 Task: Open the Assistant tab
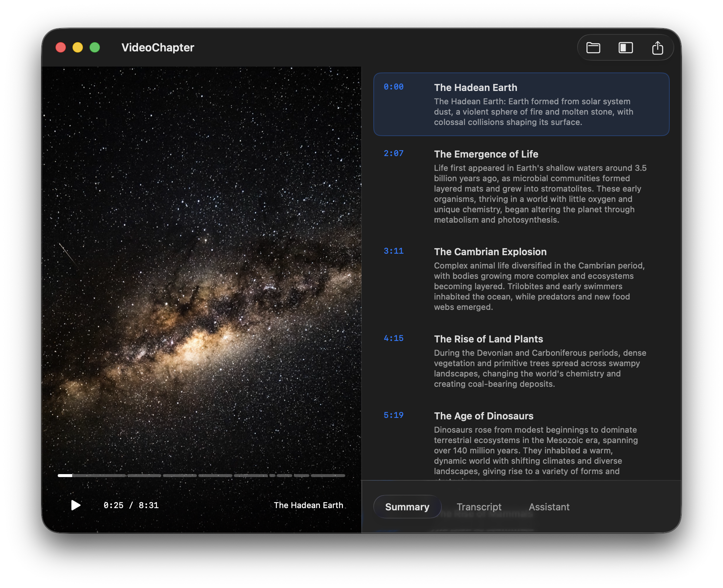coord(549,507)
